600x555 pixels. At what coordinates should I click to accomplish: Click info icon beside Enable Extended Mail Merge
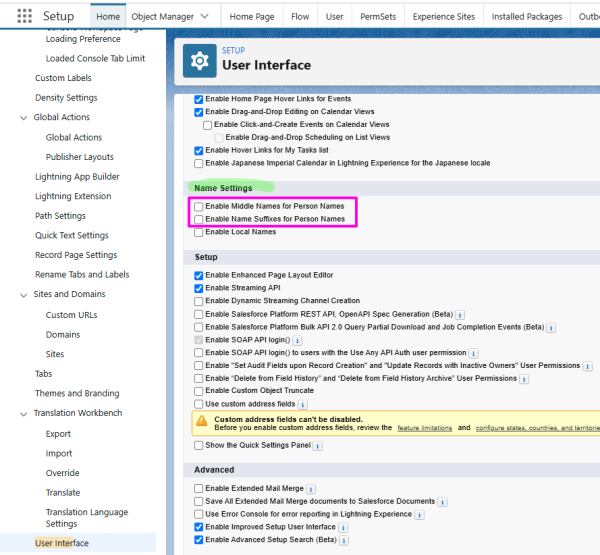311,489
